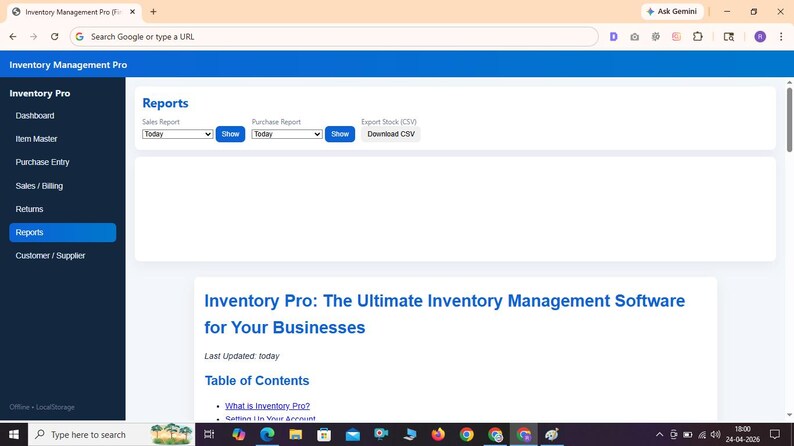Open the tab search icon
Screen dimensions: 794x446
(x=729, y=36)
